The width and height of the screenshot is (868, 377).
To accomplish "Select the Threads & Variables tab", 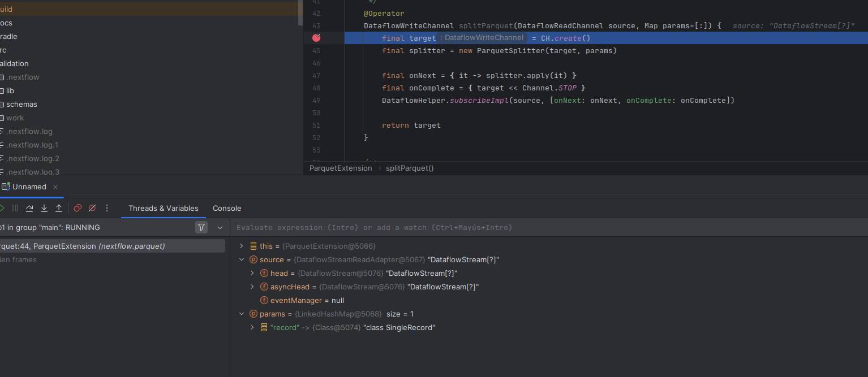I will click(163, 208).
